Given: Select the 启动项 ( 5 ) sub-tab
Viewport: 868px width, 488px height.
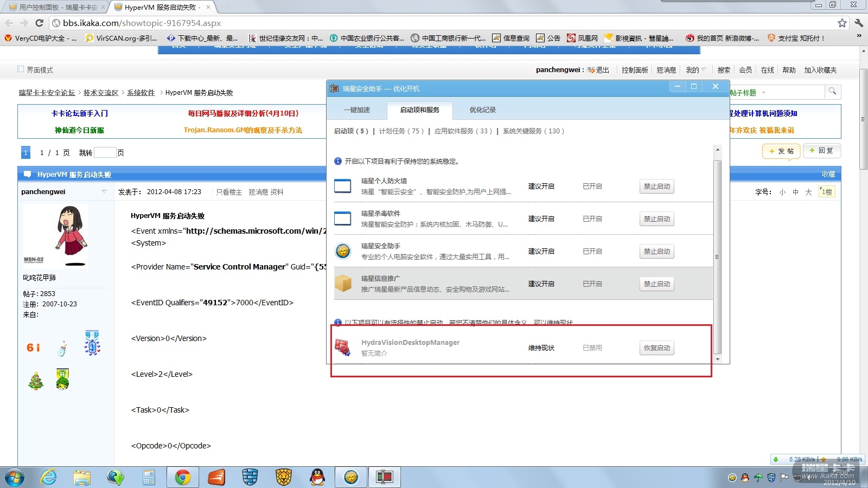Looking at the screenshot, I should tap(351, 131).
